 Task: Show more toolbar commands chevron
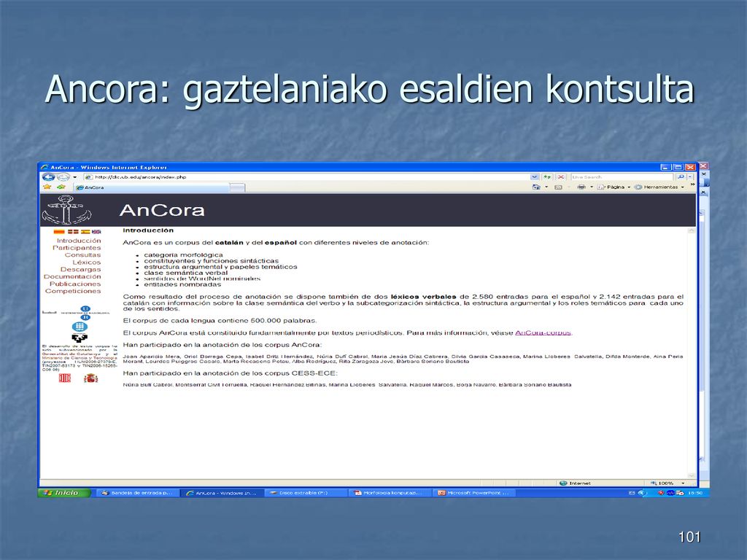[692, 184]
